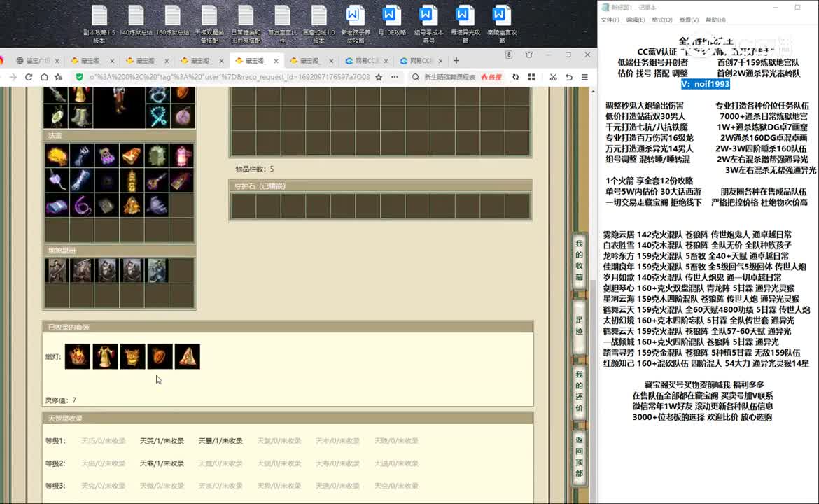Click the 守护石（已镶嵌） section header
The image size is (819, 504).
380,186
